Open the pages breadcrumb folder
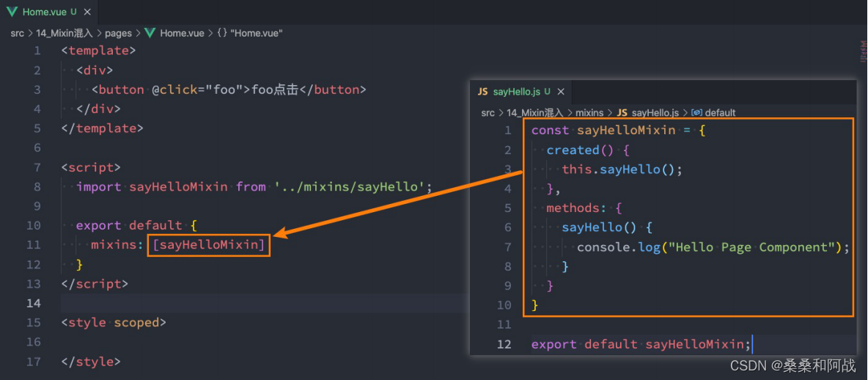Screen dimensions: 868x380 [119, 33]
